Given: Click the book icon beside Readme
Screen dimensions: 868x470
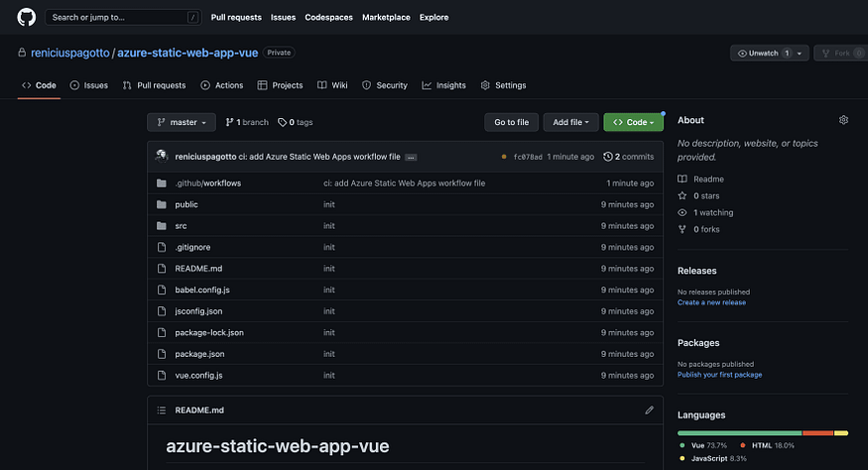Looking at the screenshot, I should tap(682, 178).
